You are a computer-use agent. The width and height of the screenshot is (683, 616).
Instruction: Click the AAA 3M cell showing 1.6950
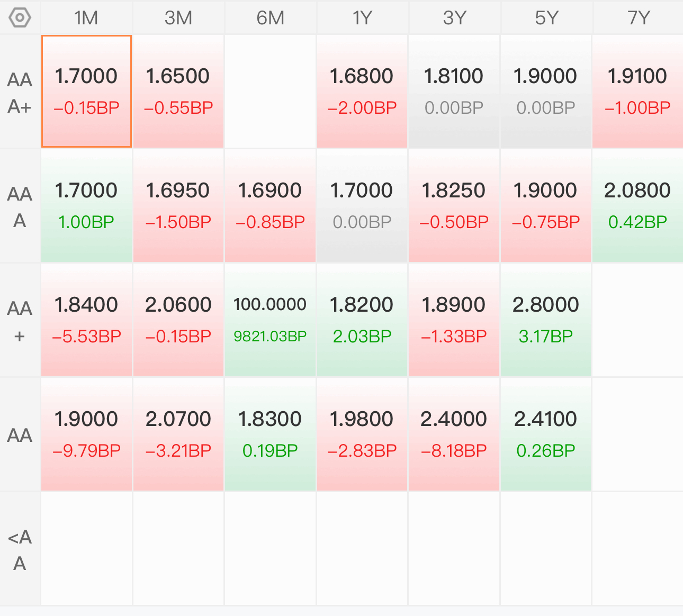[x=178, y=206]
